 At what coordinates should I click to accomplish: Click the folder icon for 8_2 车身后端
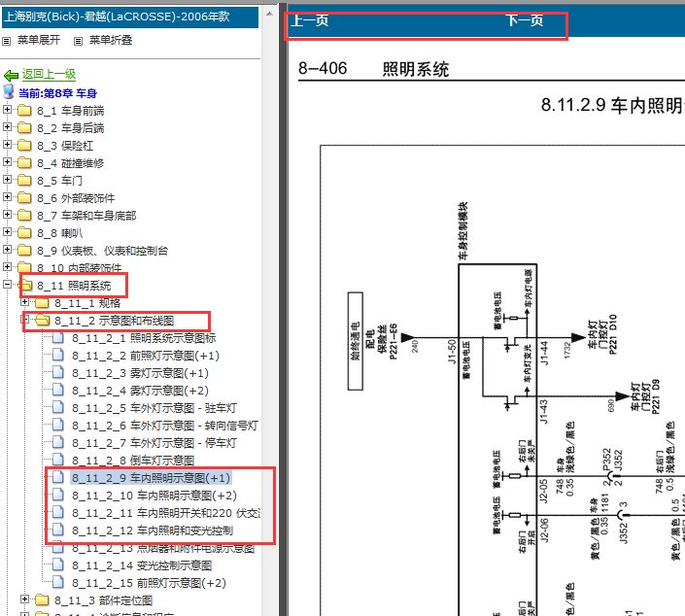(24, 127)
